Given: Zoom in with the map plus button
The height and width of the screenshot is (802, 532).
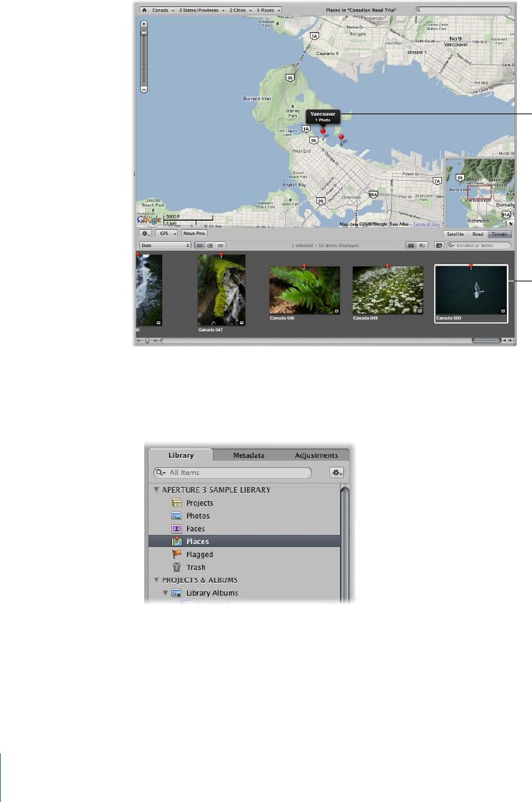Looking at the screenshot, I should pyautogui.click(x=144, y=24).
